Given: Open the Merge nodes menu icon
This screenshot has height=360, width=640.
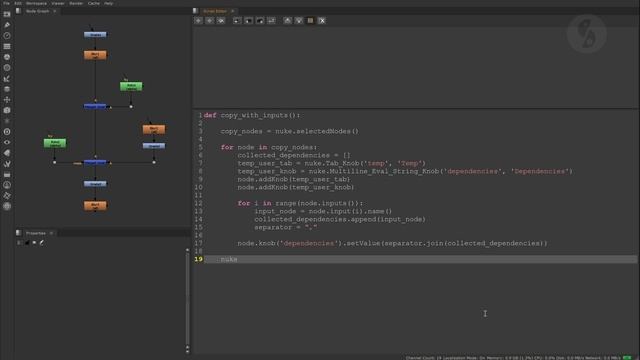Looking at the screenshot, I should pos(7,89).
